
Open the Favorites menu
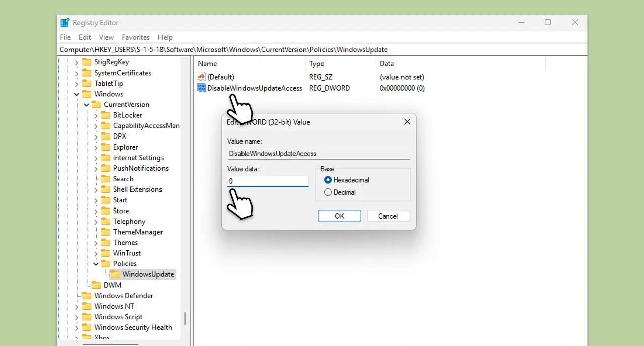click(x=136, y=37)
